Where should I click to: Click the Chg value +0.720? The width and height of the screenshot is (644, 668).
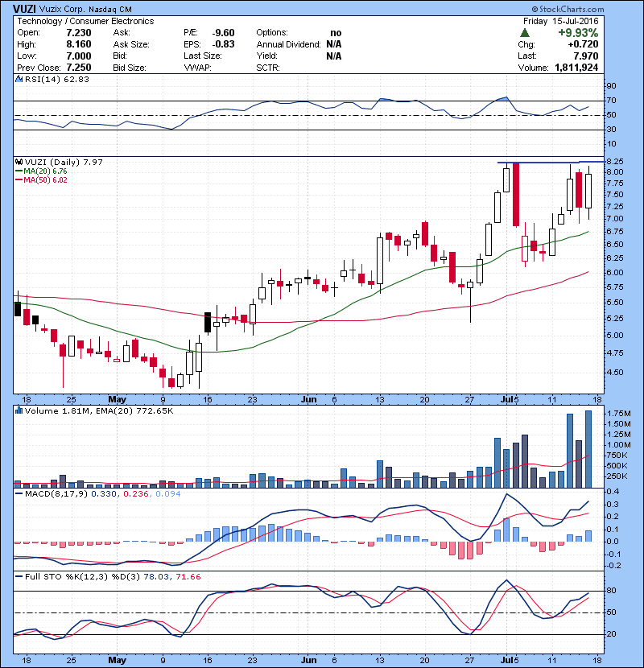(583, 44)
